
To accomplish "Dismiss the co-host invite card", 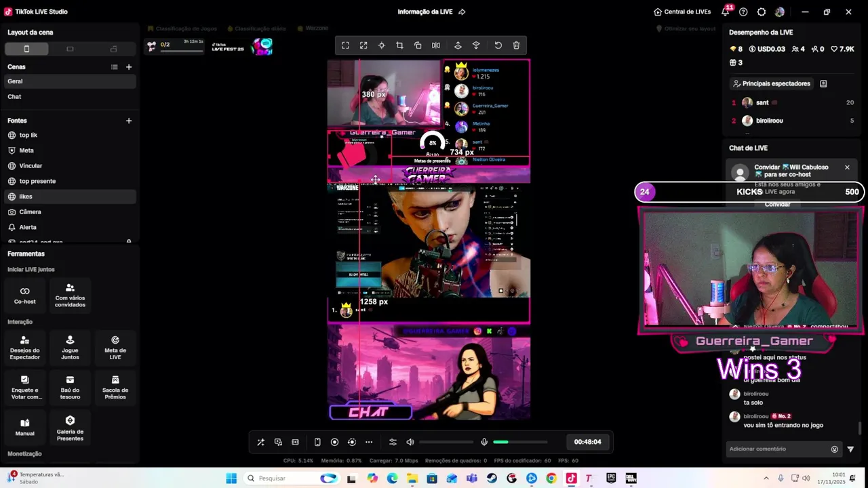I will (847, 167).
